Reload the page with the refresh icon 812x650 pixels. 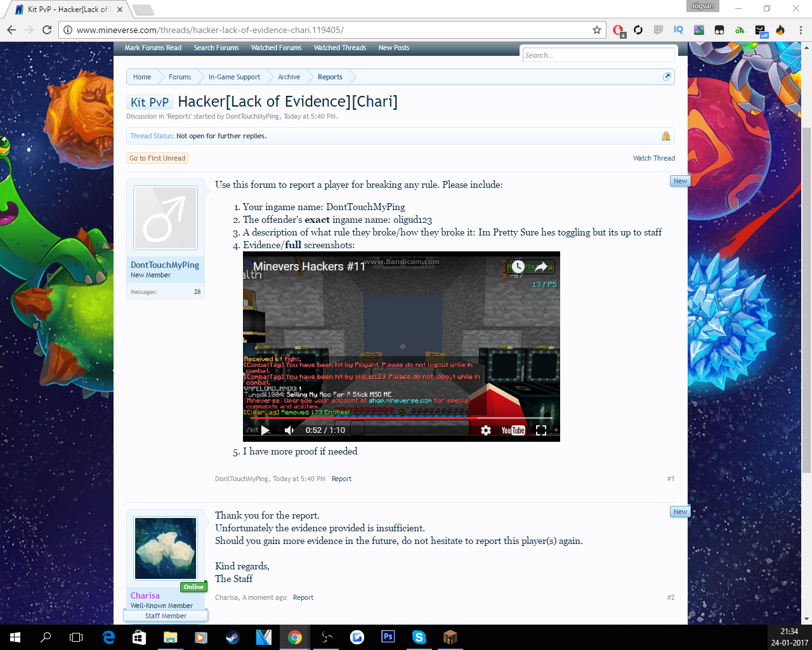46,30
